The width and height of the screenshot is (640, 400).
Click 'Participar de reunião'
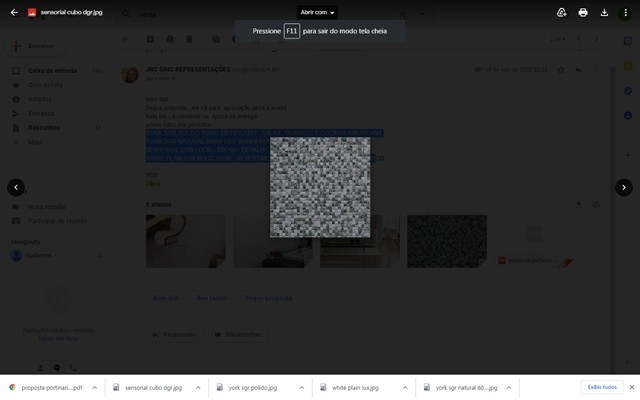pyautogui.click(x=58, y=221)
